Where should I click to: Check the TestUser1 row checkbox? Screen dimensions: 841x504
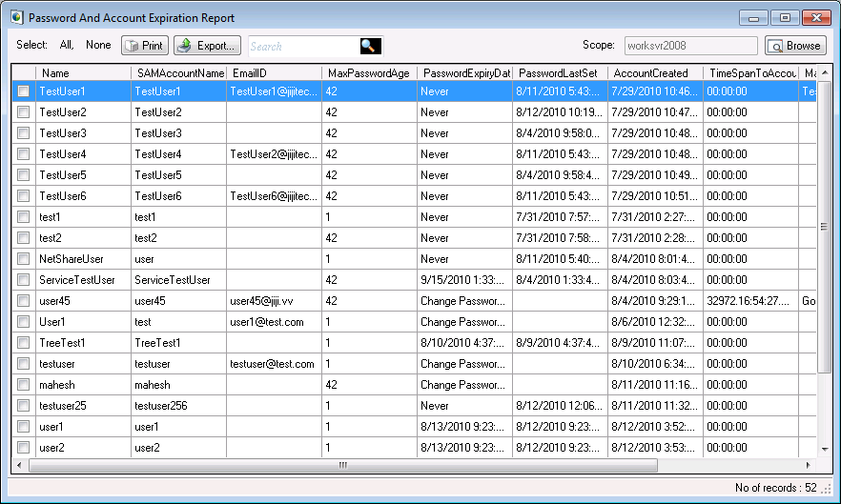(x=23, y=91)
